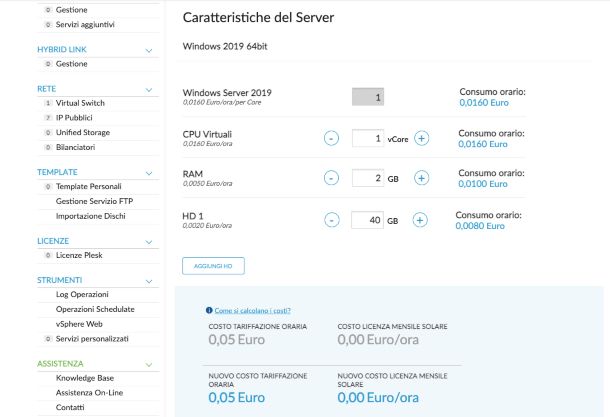This screenshot has height=417, width=610.
Task: Open Operazioni Schedulate
Action: click(x=95, y=309)
